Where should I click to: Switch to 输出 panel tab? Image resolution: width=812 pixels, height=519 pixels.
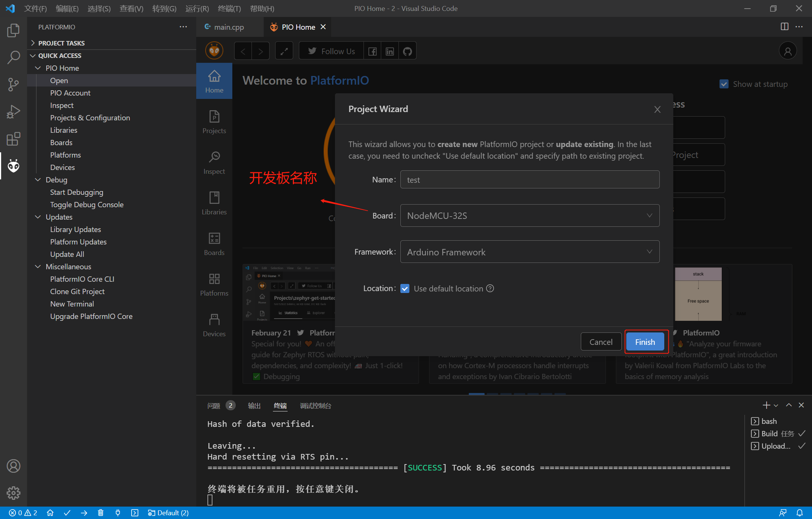pyautogui.click(x=254, y=406)
